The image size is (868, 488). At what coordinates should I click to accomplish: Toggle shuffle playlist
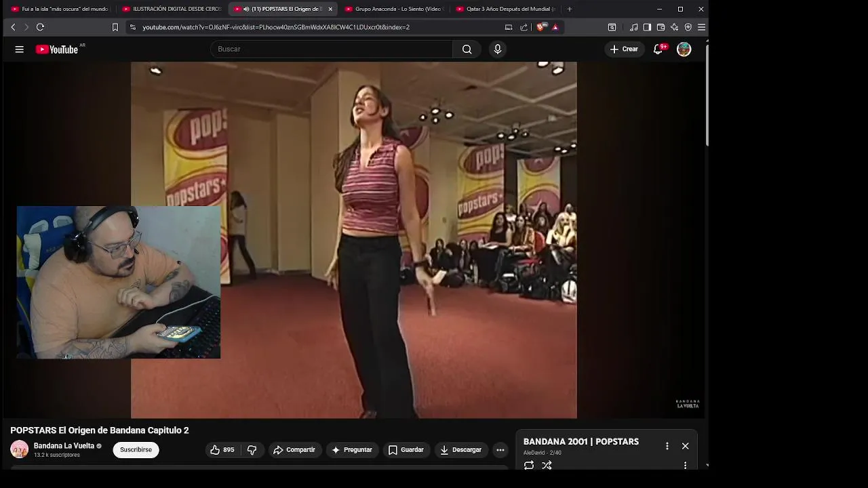pos(547,466)
